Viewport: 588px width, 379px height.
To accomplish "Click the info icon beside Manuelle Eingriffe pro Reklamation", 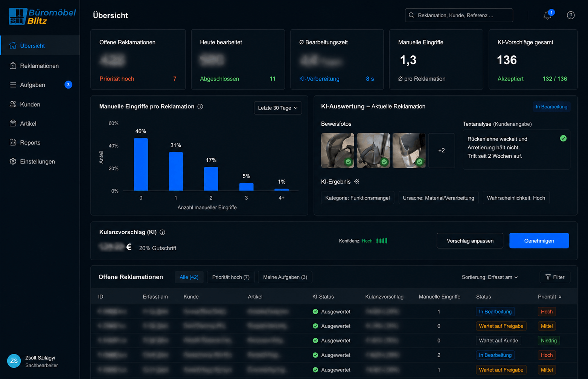I will (x=200, y=107).
